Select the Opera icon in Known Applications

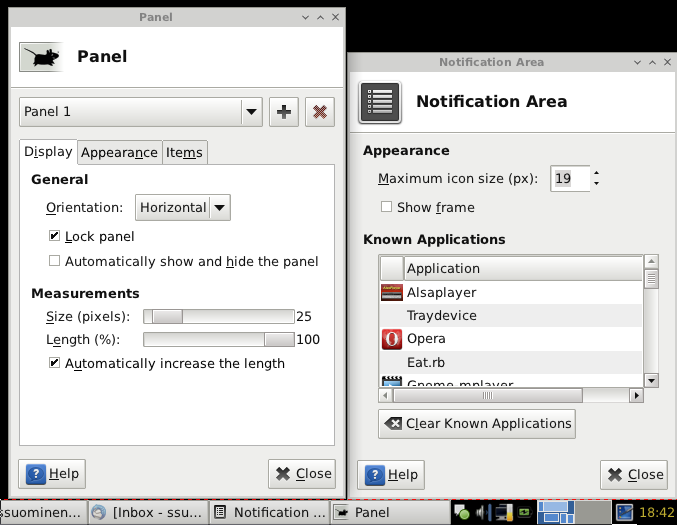tap(391, 339)
